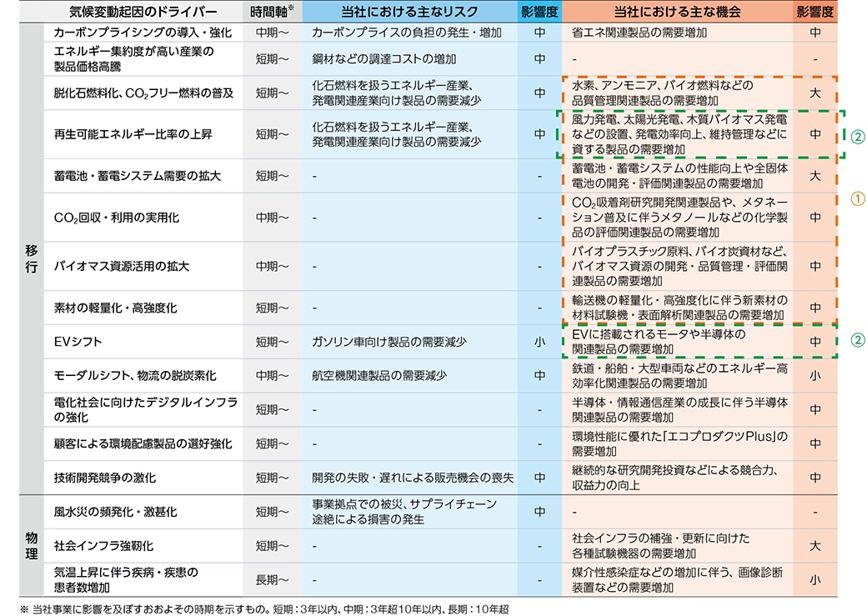Click driver 'モーダルシフト、物流の脱炭素化'
The height and width of the screenshot is (616, 867).
[135, 375]
